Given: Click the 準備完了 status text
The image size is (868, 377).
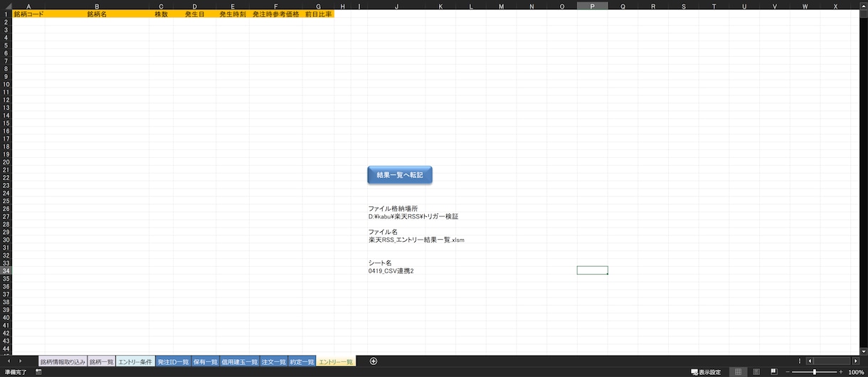Looking at the screenshot, I should click(x=16, y=372).
